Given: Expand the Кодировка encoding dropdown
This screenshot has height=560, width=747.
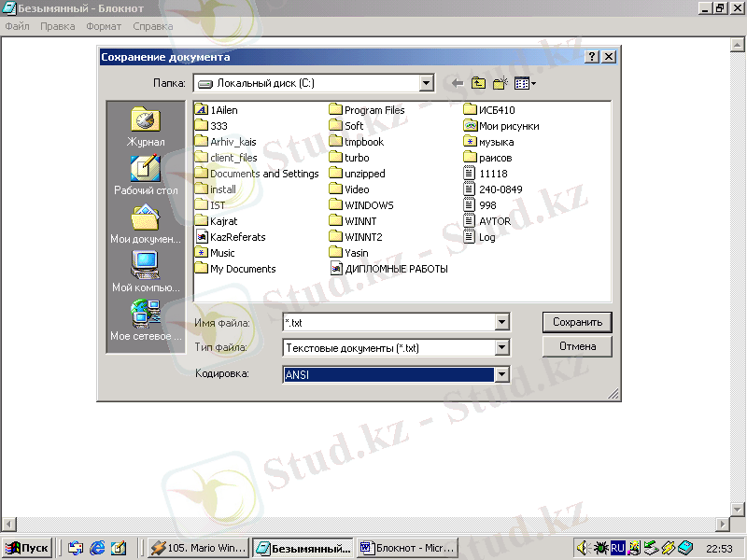Looking at the screenshot, I should point(502,374).
